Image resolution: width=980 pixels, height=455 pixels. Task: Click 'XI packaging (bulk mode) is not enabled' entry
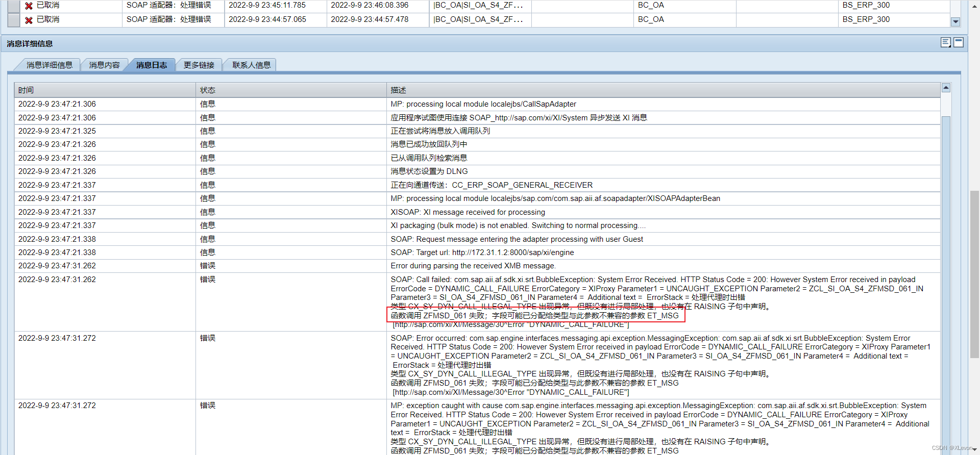click(x=518, y=225)
